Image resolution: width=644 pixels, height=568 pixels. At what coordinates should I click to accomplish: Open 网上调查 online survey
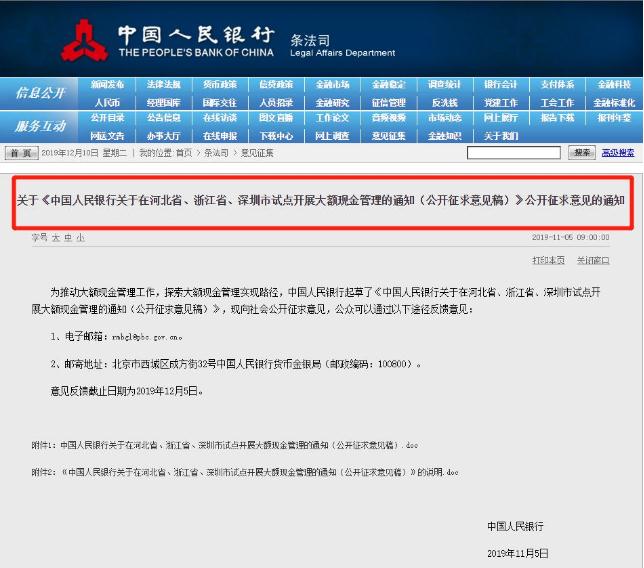coord(332,136)
